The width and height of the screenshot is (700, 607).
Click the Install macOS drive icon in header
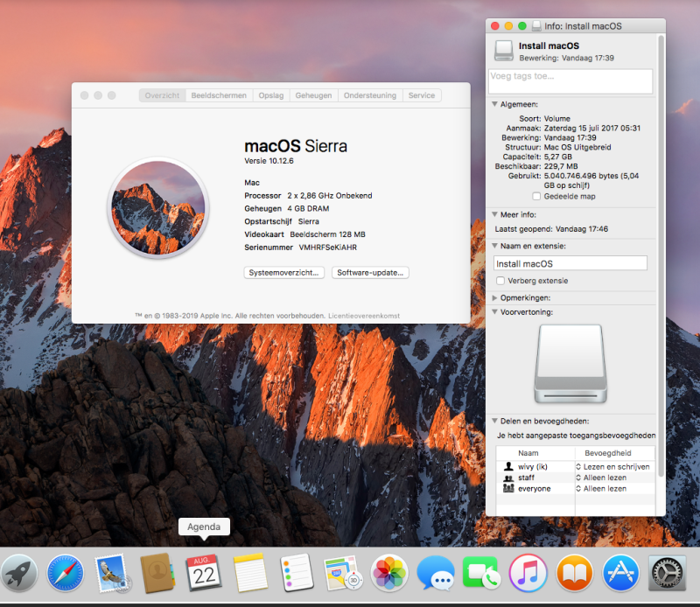[x=504, y=51]
